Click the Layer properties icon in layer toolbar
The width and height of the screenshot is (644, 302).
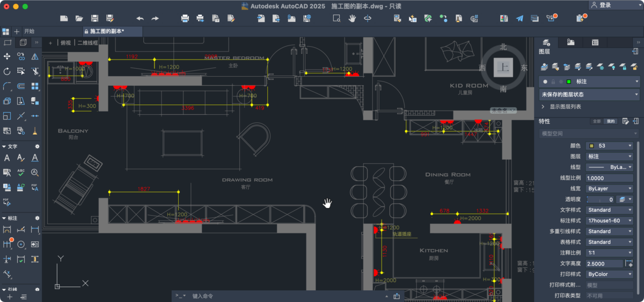(545, 67)
